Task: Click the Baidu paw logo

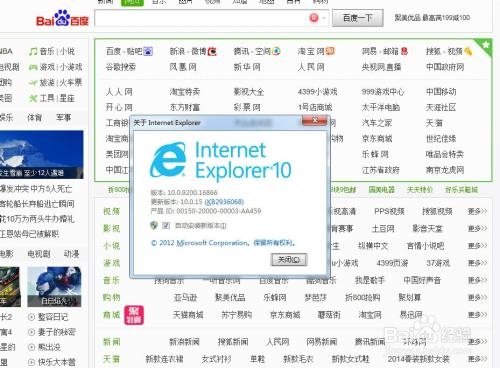Action: [62, 18]
